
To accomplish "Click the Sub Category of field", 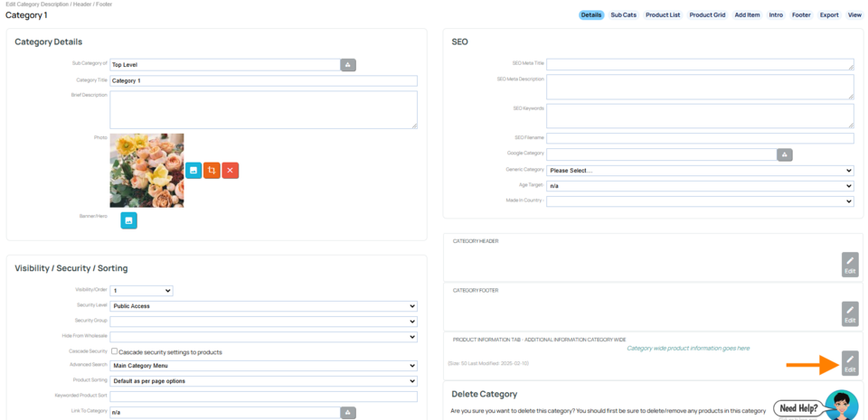I will coord(225,65).
